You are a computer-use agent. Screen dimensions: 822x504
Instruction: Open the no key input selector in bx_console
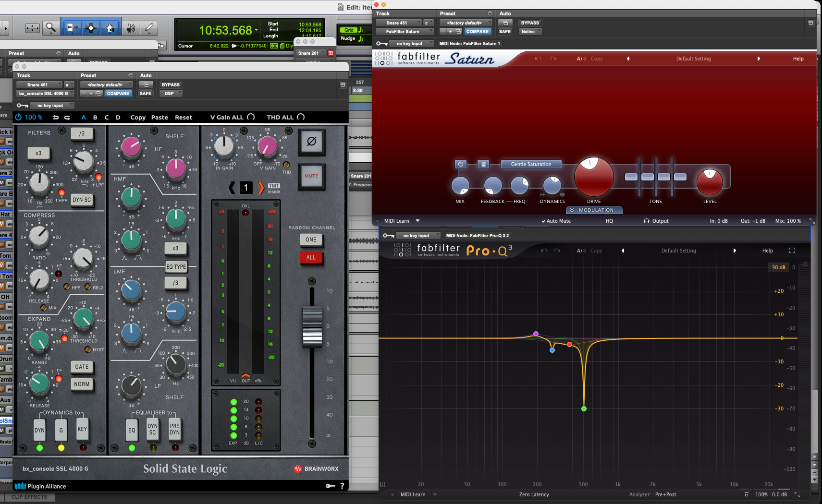[52, 106]
